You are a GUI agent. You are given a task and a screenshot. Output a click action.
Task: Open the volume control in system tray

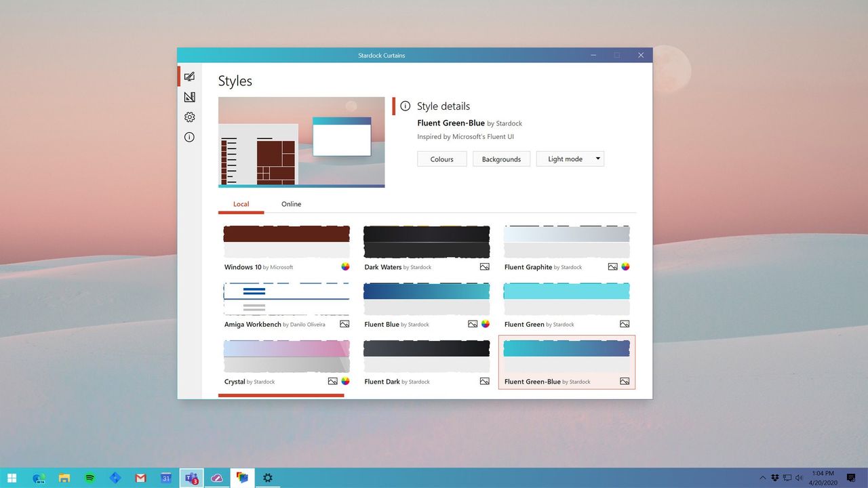(x=799, y=478)
